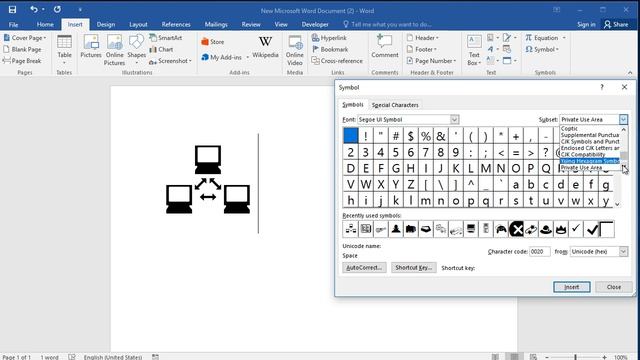The width and height of the screenshot is (640, 360).
Task: Switch to the Layout tab
Action: [138, 24]
